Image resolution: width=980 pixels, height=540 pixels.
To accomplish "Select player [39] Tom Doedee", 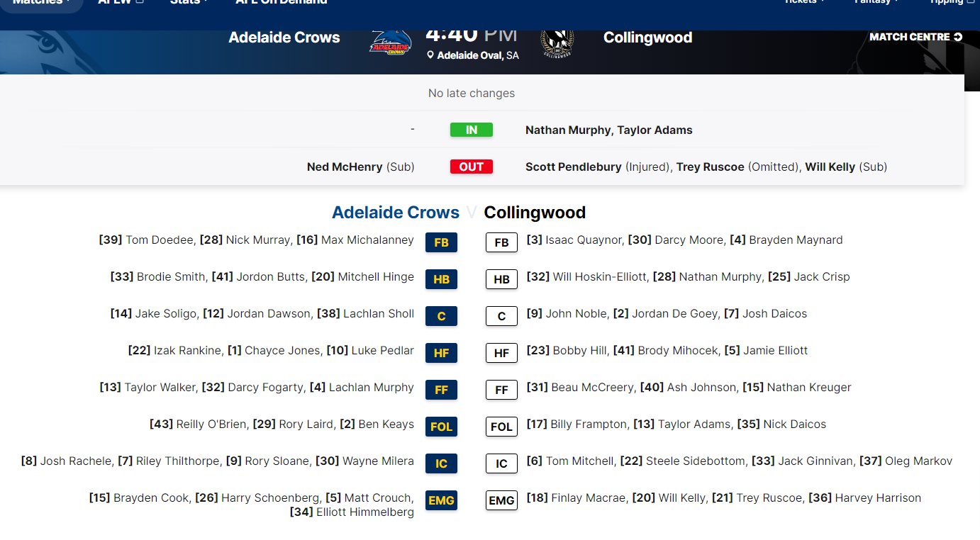I will pyautogui.click(x=146, y=240).
